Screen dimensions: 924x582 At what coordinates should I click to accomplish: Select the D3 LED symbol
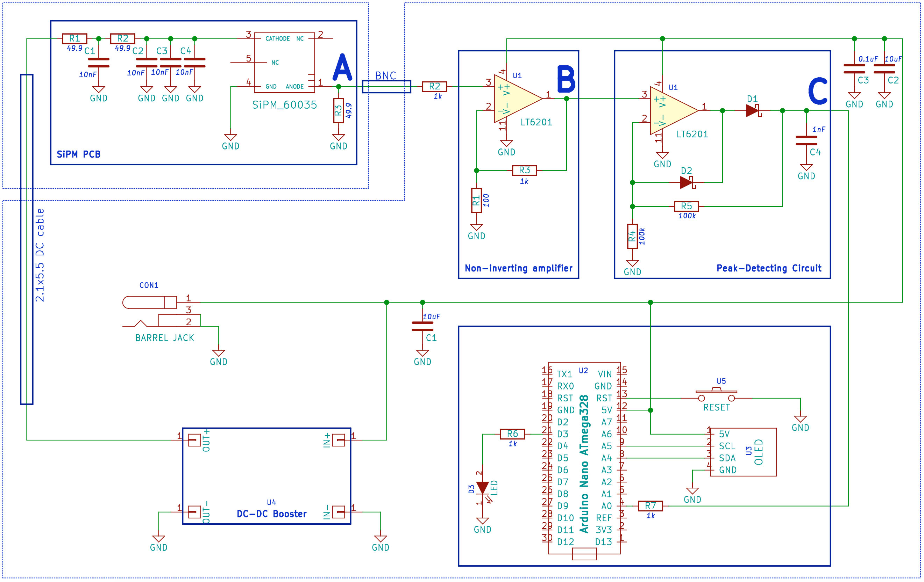click(x=482, y=488)
